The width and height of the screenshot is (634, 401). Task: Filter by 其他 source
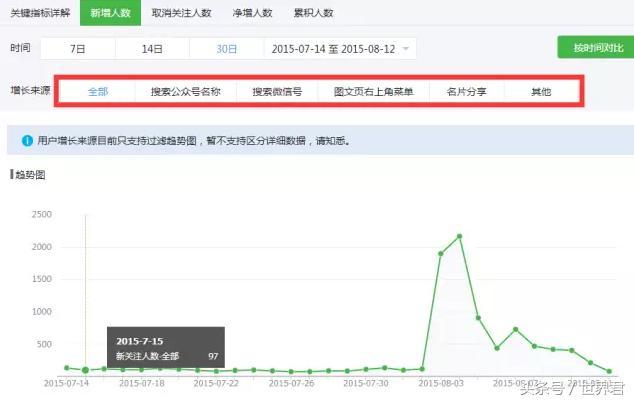tap(541, 92)
